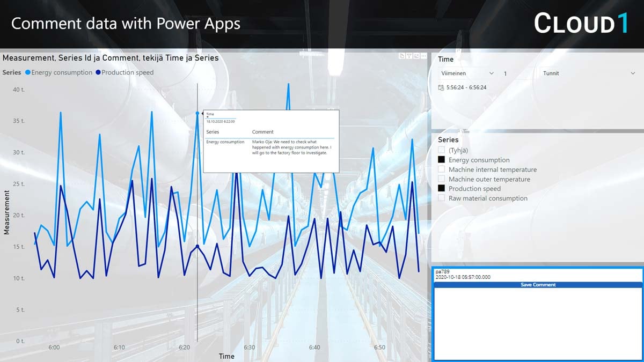Screen dimensions: 644x362
Task: Click the 6:30 x-axis label
Action: tap(250, 348)
